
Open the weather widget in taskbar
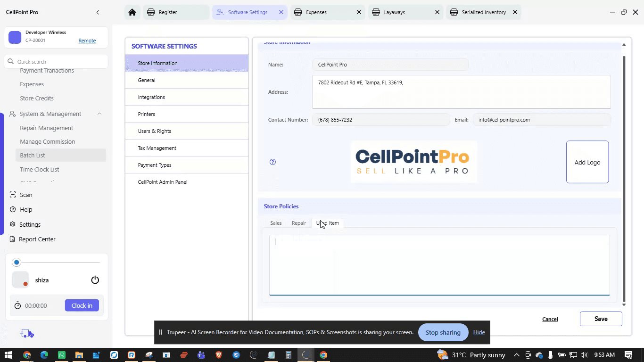[471, 355]
